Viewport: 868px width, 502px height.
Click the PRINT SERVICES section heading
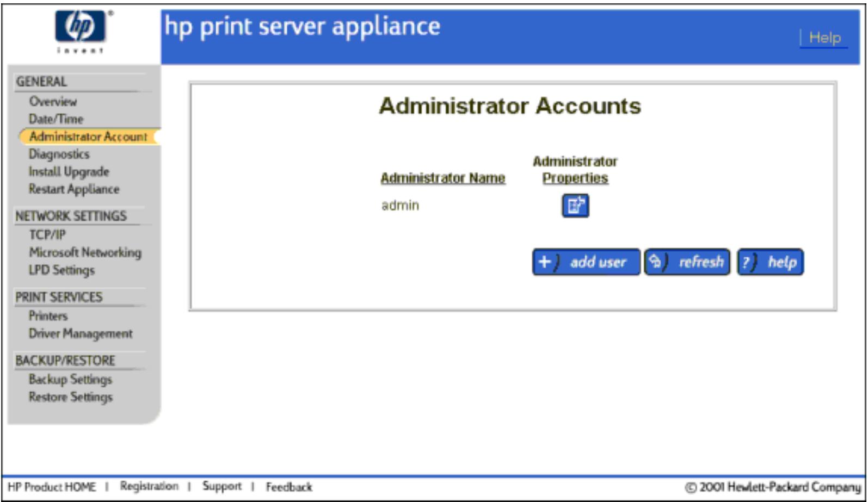point(59,297)
